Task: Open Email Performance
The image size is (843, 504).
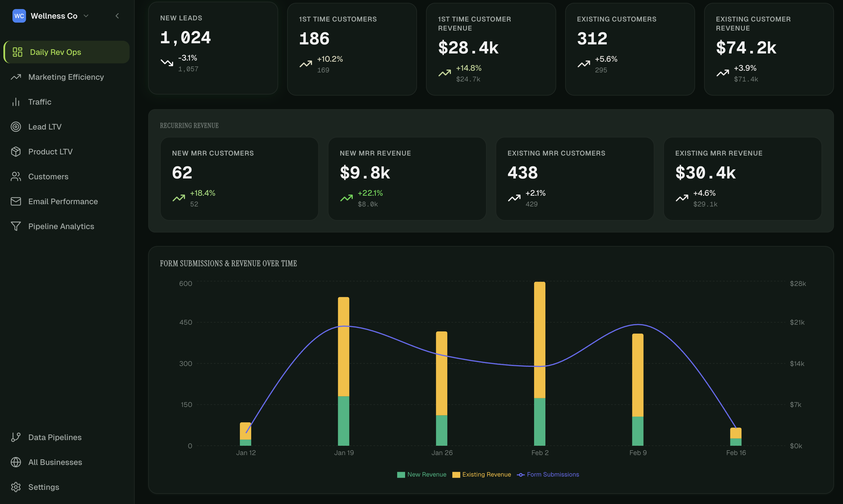Action: [66, 201]
